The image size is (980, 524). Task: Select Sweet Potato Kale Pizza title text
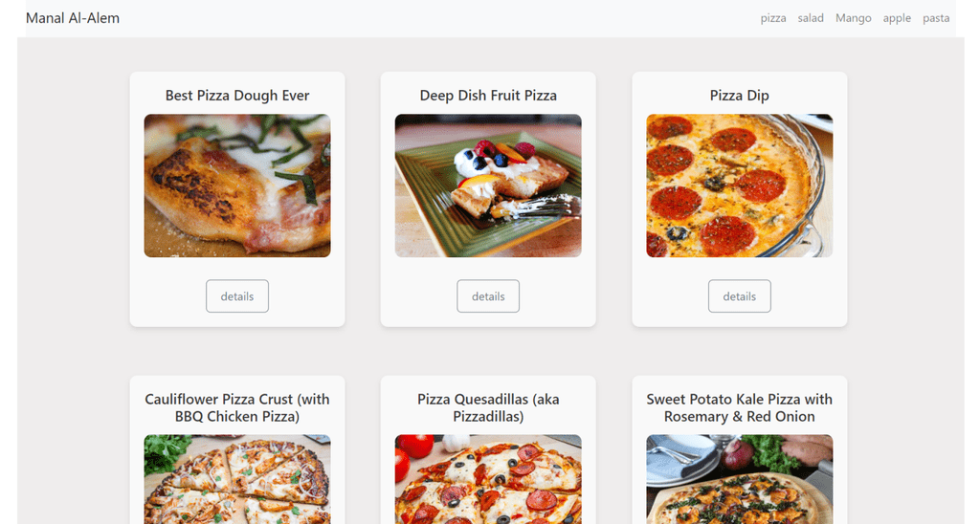[x=740, y=408]
